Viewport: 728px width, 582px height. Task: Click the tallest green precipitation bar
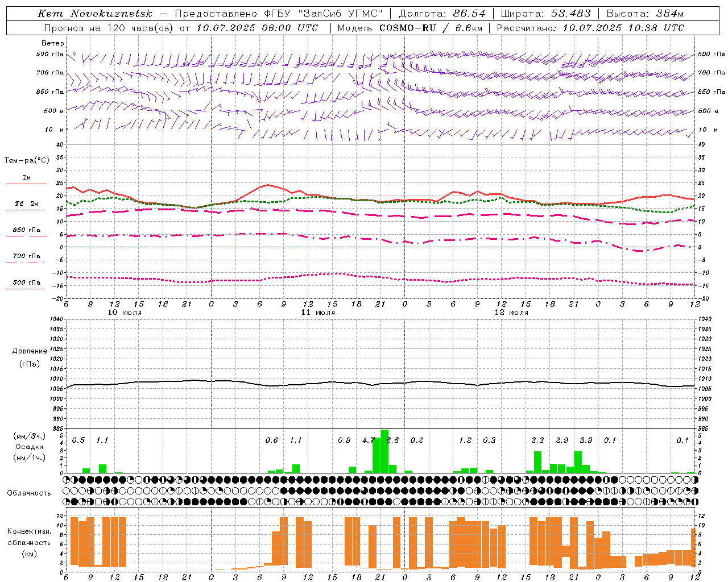384,451
